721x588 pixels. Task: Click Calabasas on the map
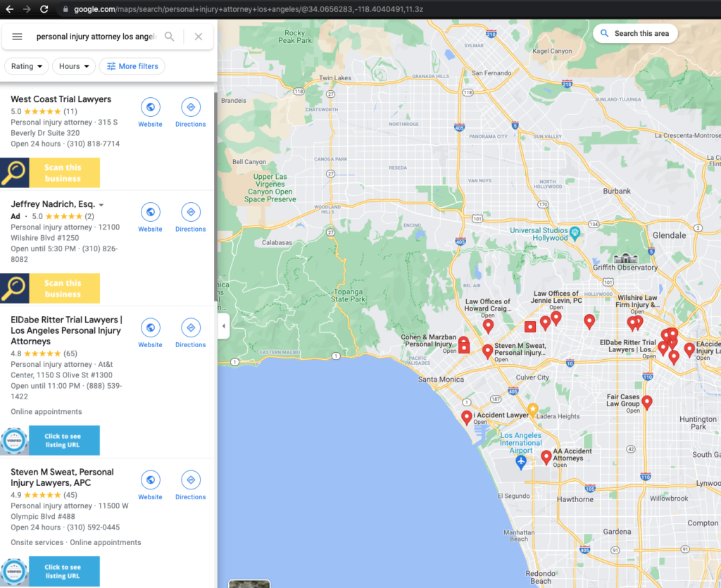tap(277, 242)
